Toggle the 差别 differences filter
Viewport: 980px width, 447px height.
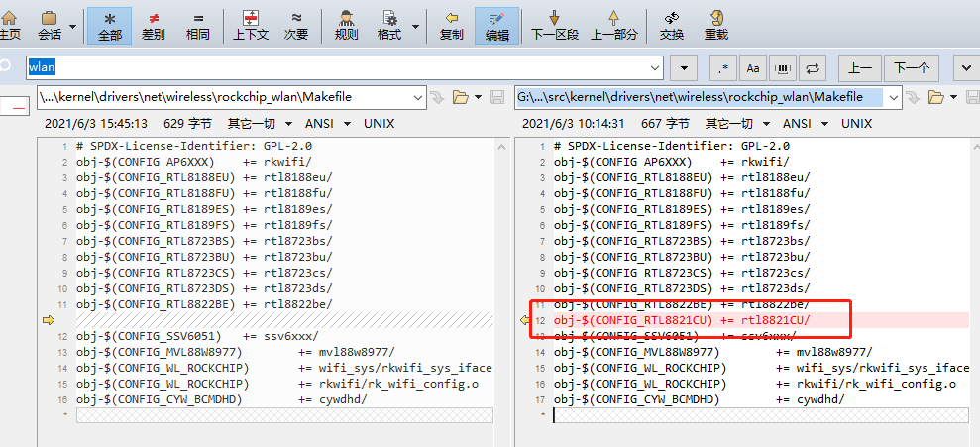click(x=154, y=26)
